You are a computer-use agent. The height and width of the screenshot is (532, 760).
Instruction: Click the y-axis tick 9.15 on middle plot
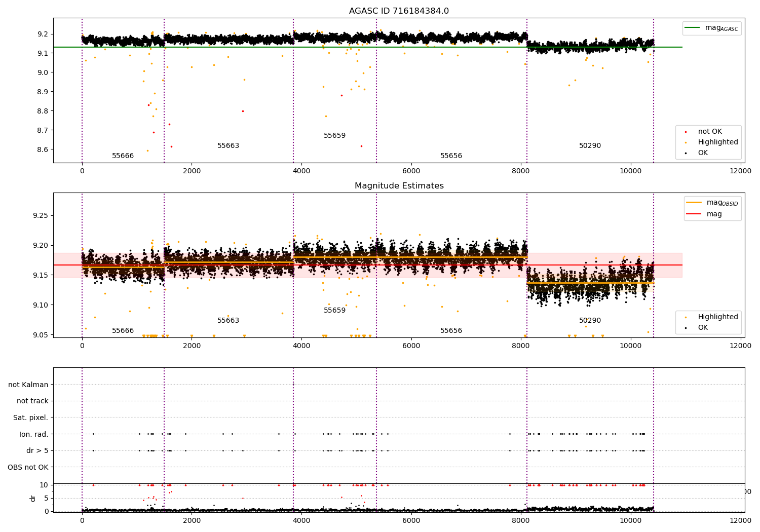(x=41, y=275)
